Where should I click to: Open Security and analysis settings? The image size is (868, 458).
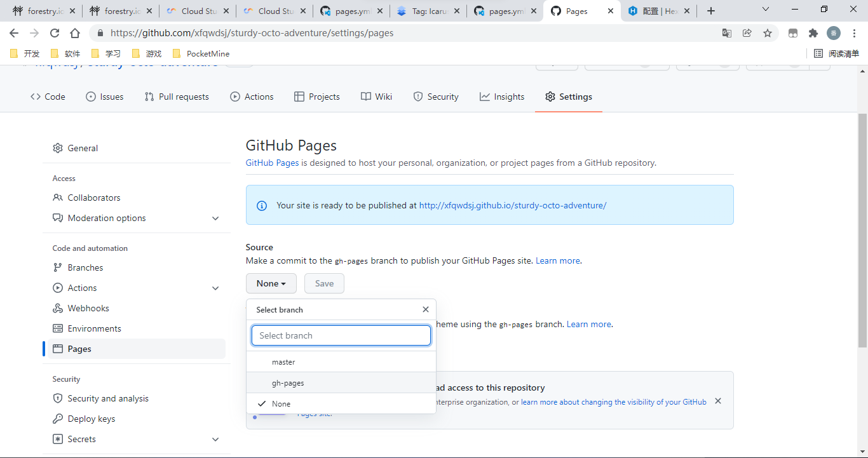click(137, 398)
